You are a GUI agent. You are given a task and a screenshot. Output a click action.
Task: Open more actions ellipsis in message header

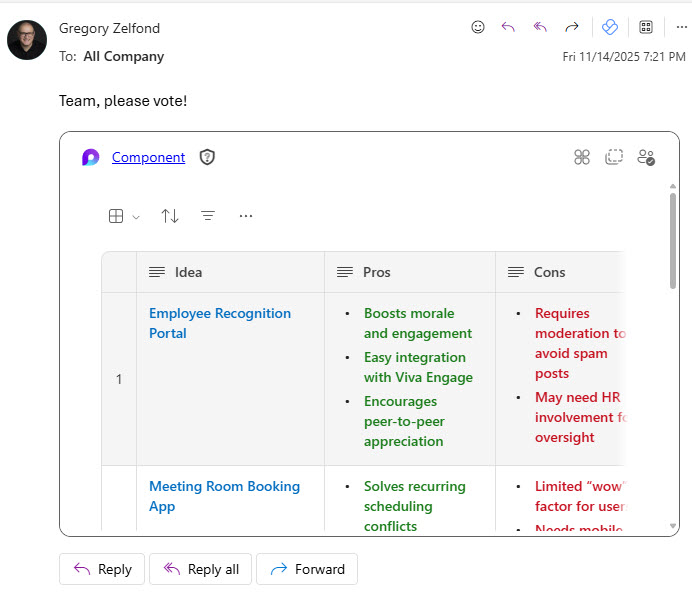[681, 27]
